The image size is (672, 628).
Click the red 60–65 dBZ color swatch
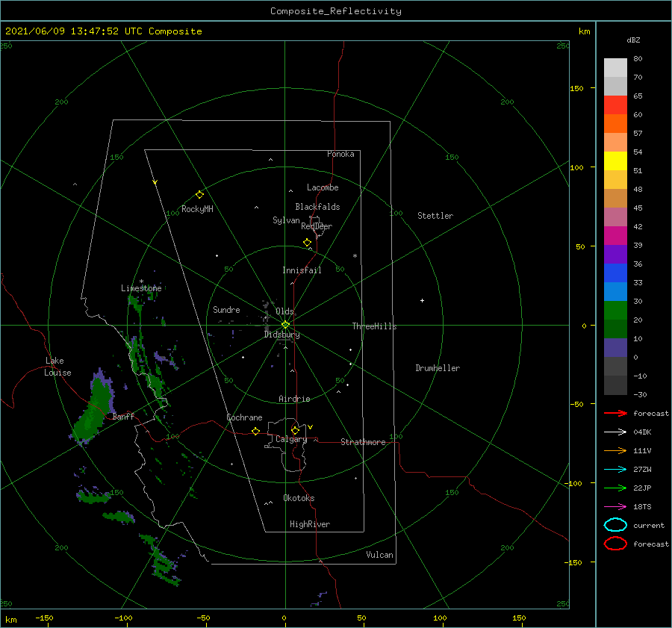coord(615,105)
